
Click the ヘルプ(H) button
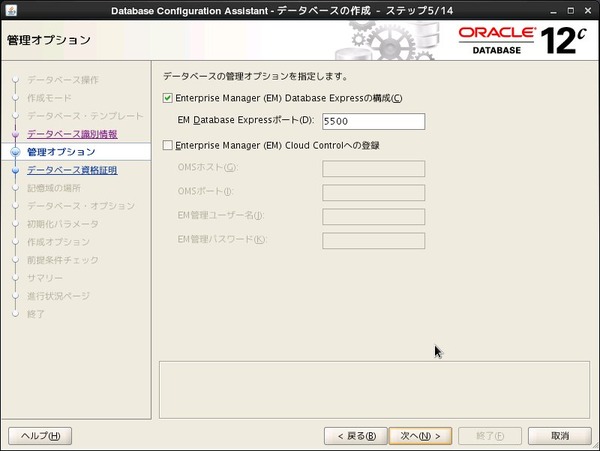40,436
